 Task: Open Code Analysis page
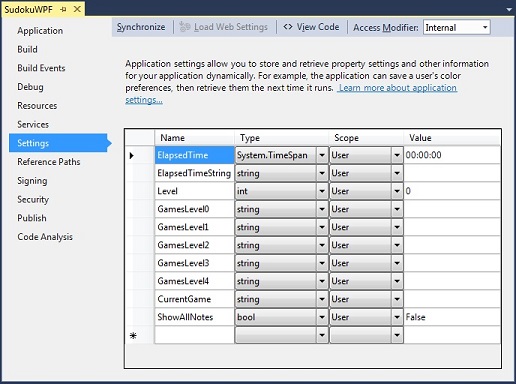[x=45, y=237]
